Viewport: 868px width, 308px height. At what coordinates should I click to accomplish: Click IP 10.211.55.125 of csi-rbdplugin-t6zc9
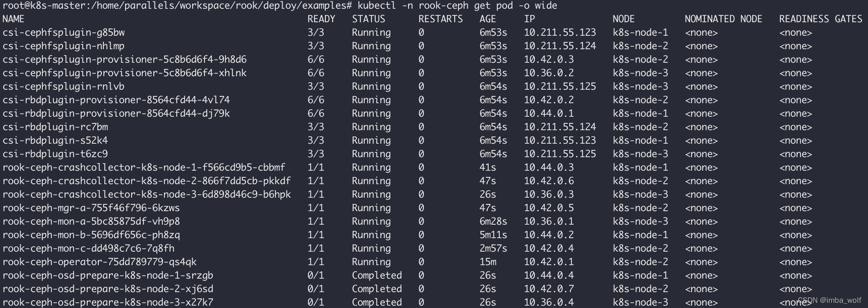(x=560, y=154)
